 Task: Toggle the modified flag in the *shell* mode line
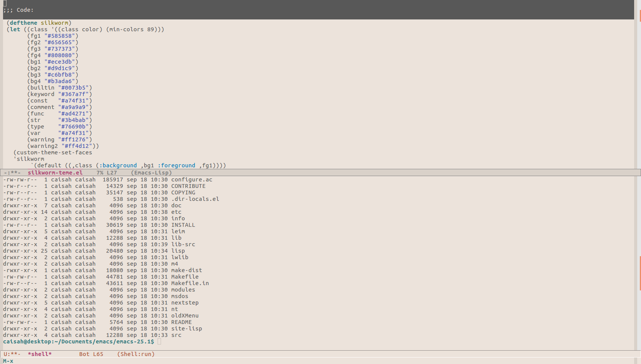pos(15,354)
